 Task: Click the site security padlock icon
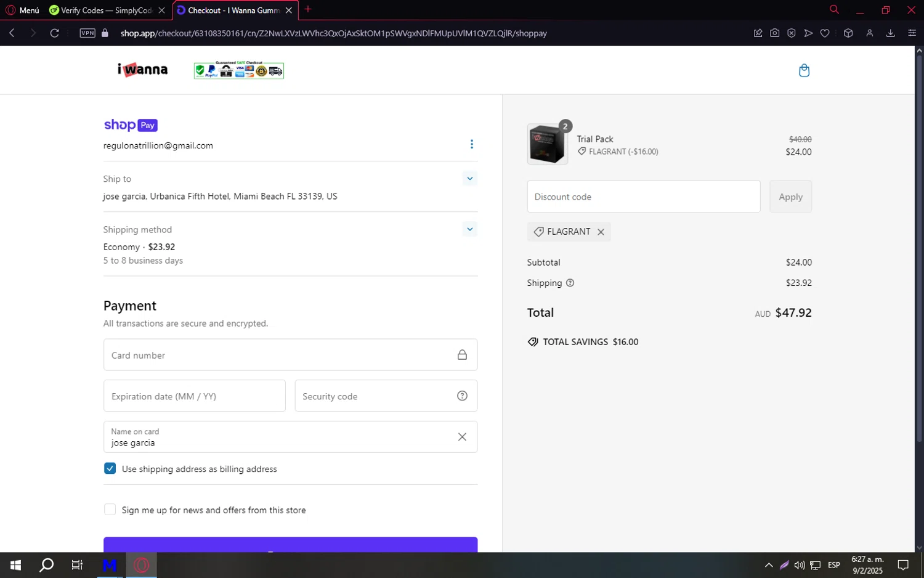tap(105, 33)
